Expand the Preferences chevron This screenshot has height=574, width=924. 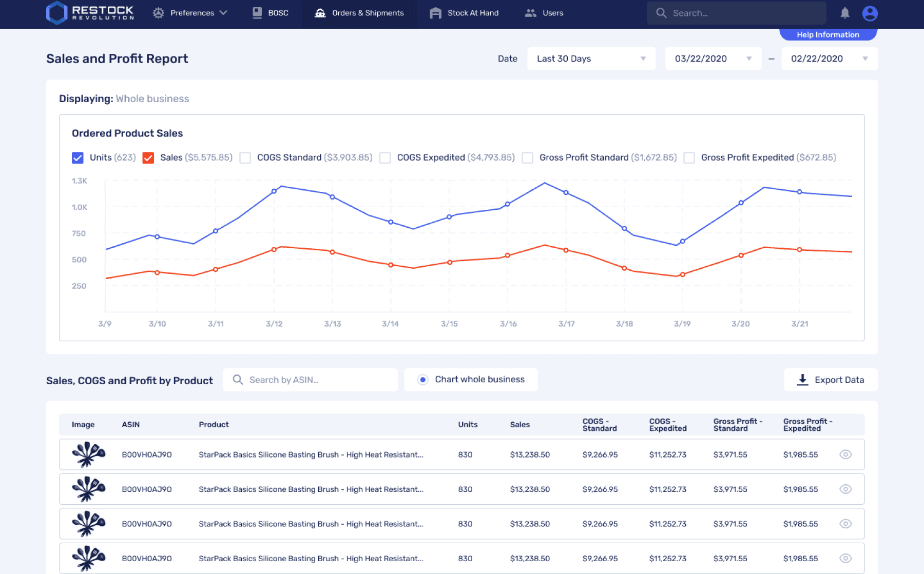point(223,13)
